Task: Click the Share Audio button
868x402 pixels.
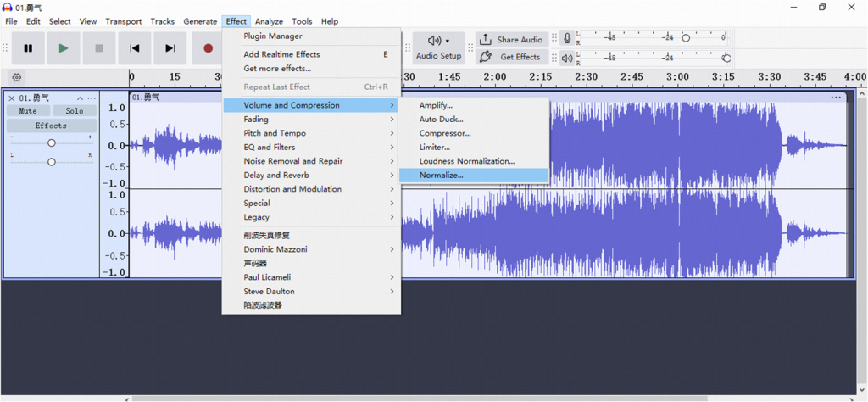Action: (510, 39)
